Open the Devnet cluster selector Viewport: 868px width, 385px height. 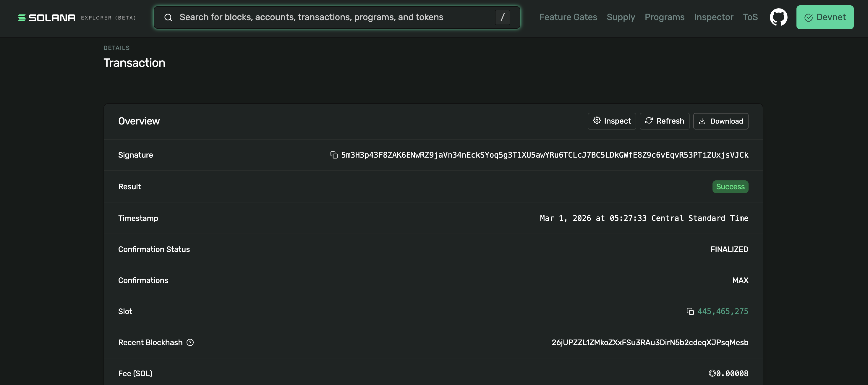click(x=825, y=17)
